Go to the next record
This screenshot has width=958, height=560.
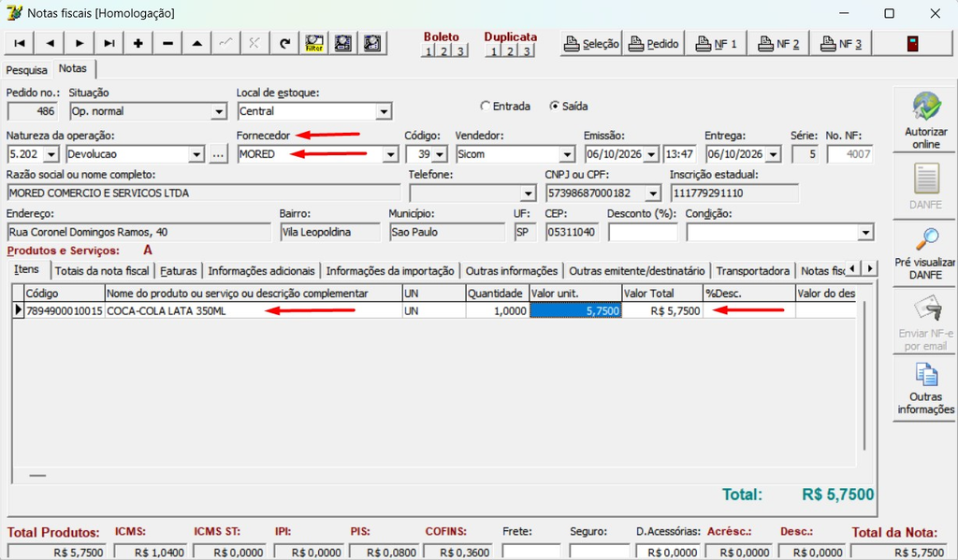[80, 43]
